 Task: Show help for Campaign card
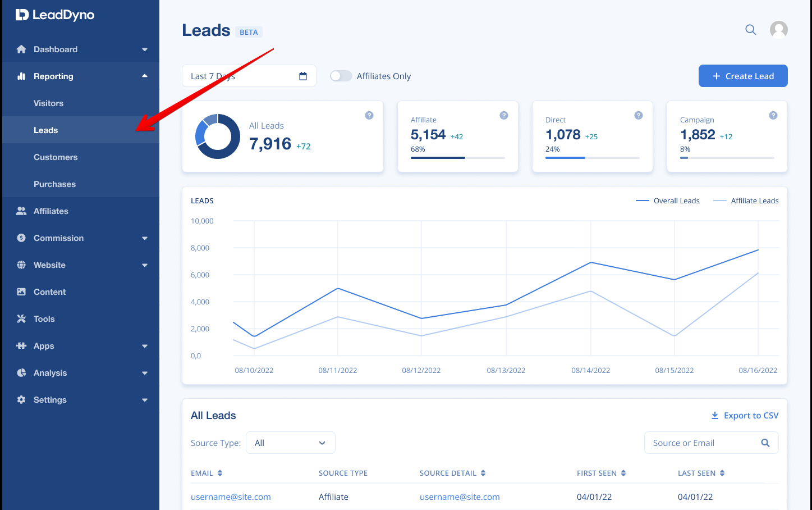[x=773, y=115]
